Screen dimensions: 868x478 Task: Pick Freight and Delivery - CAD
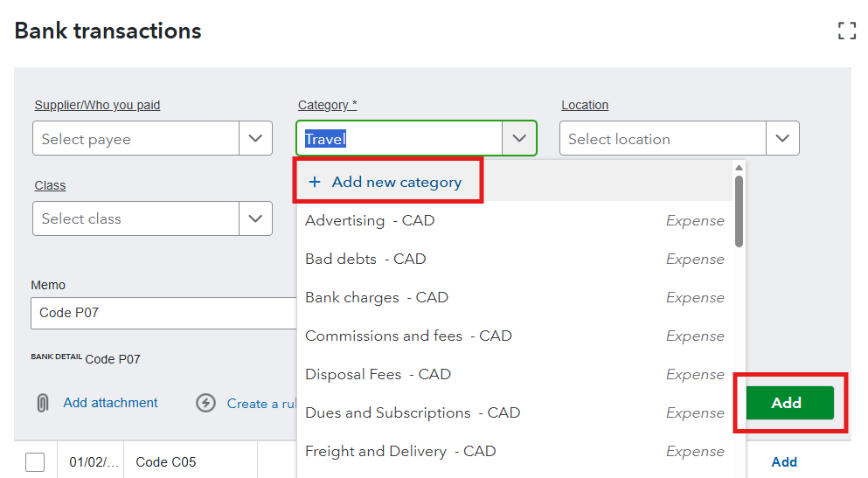click(x=400, y=451)
